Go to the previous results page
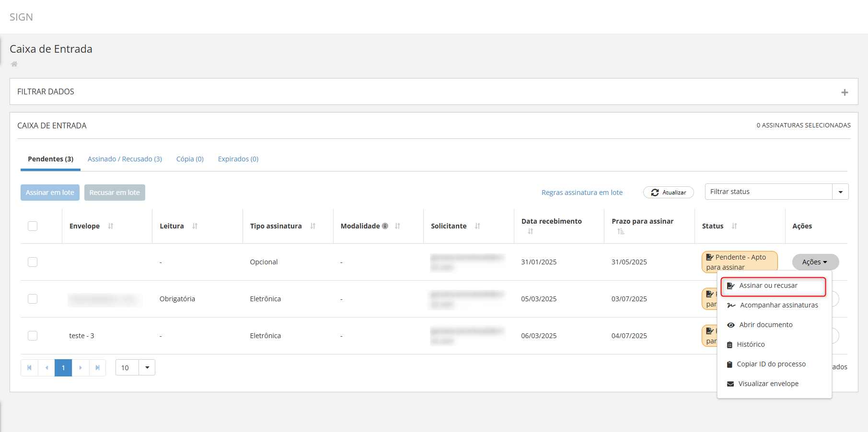This screenshot has width=868, height=432. [46, 368]
